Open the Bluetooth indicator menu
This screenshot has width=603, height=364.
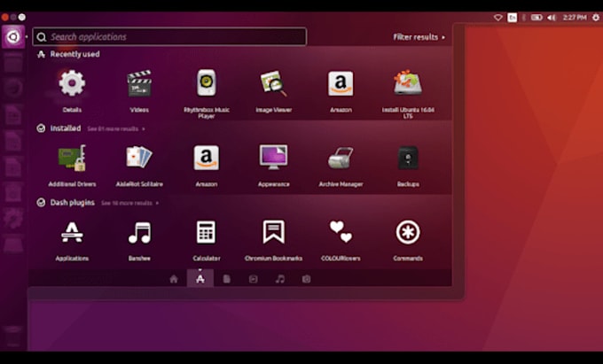click(x=524, y=18)
